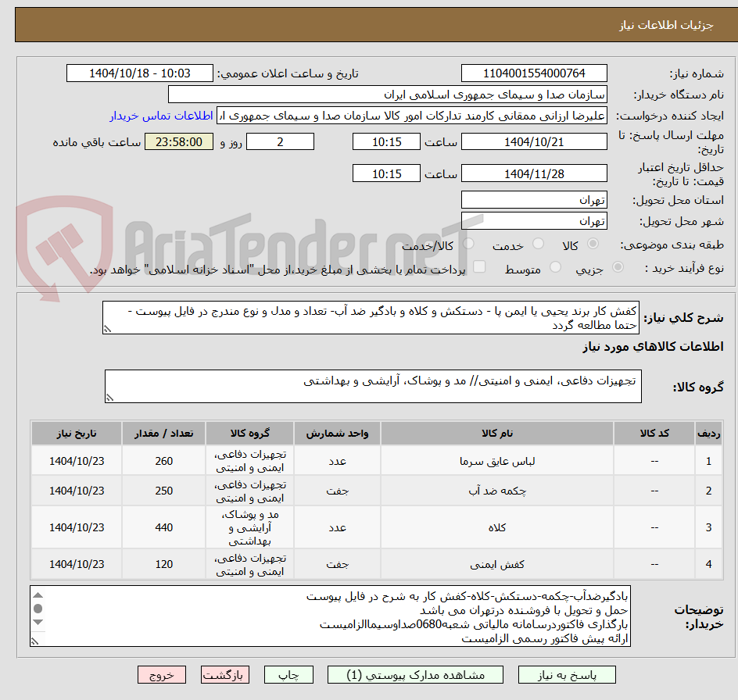
Task: Click resize grip of buyer notes box
Action: 35,641
